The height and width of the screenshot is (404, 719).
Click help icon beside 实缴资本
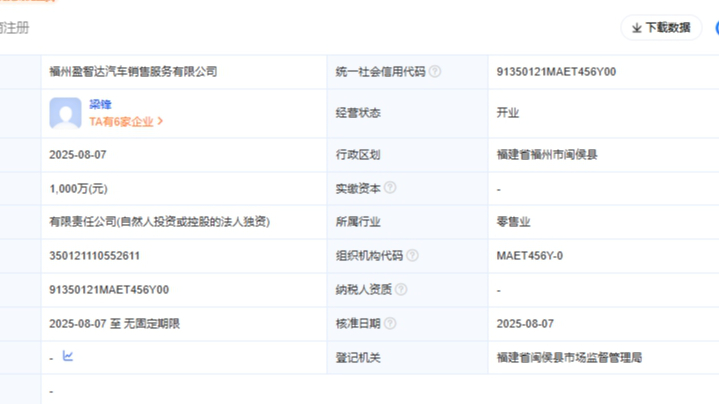point(390,188)
